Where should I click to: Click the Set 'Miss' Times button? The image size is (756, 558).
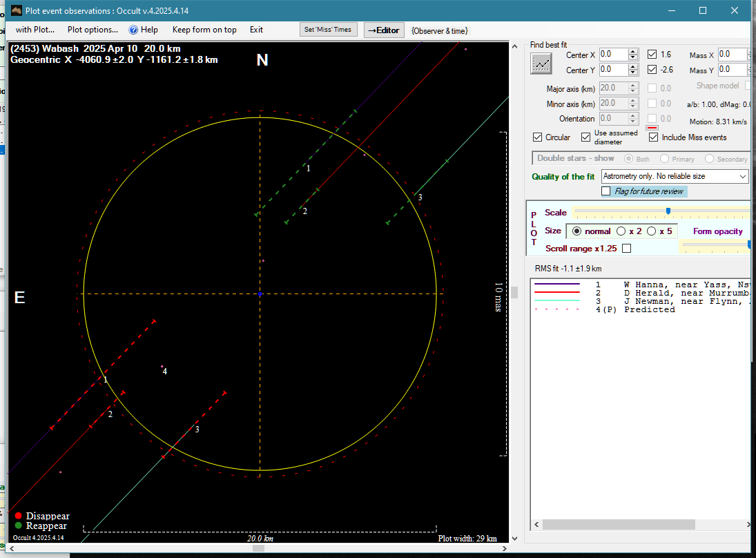tap(329, 30)
